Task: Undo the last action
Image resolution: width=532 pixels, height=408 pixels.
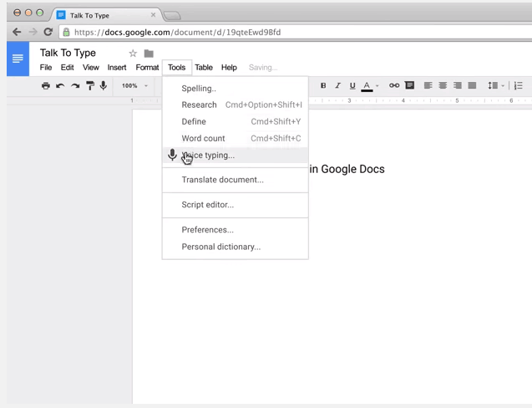Action: 60,85
